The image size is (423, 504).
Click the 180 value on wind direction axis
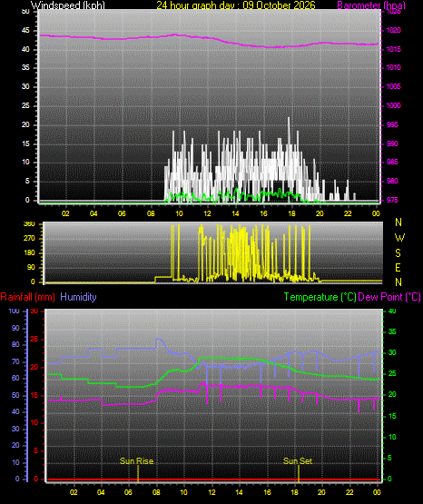coord(29,253)
